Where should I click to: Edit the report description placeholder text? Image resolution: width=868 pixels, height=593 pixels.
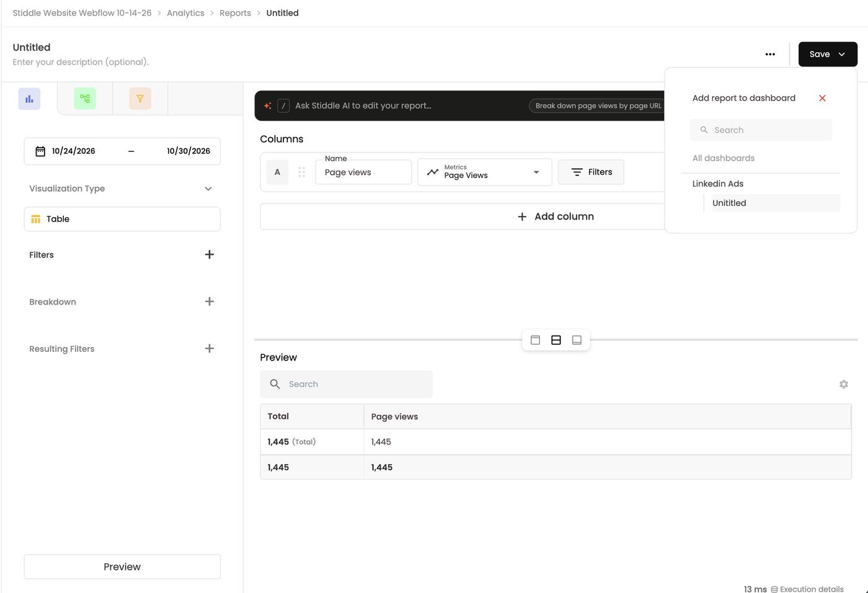coord(81,62)
